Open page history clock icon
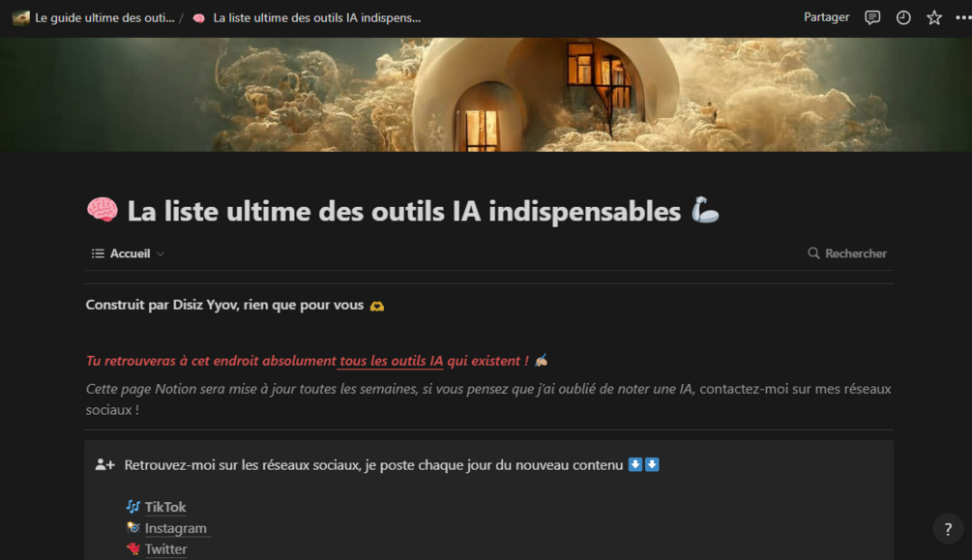Viewport: 972px width, 560px height. click(x=903, y=17)
